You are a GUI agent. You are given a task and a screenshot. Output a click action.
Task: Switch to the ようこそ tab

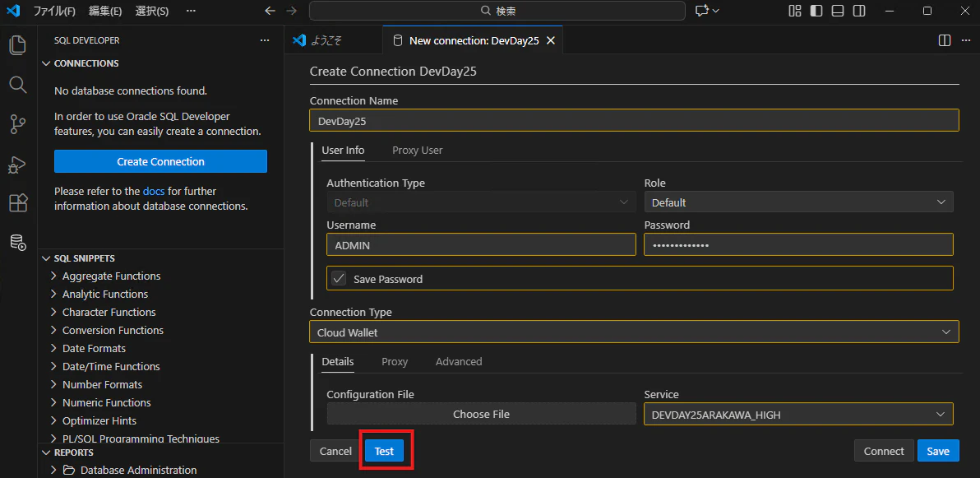333,40
